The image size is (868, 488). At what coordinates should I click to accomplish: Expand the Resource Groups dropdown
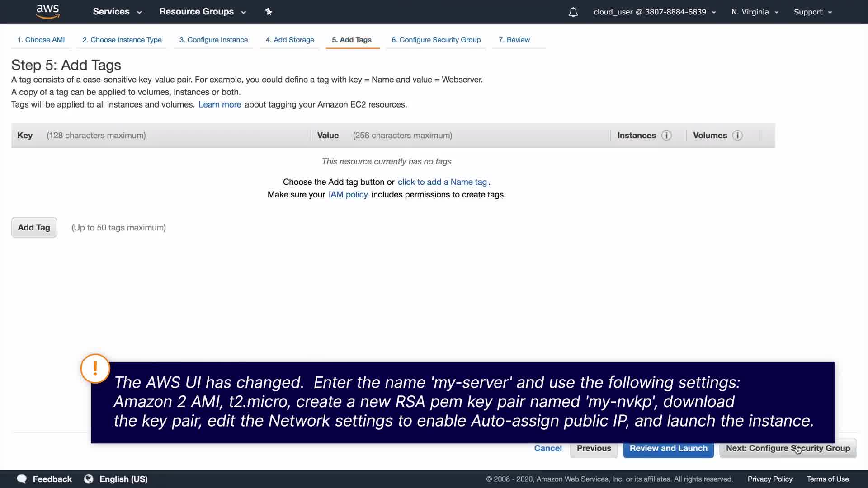(x=202, y=12)
